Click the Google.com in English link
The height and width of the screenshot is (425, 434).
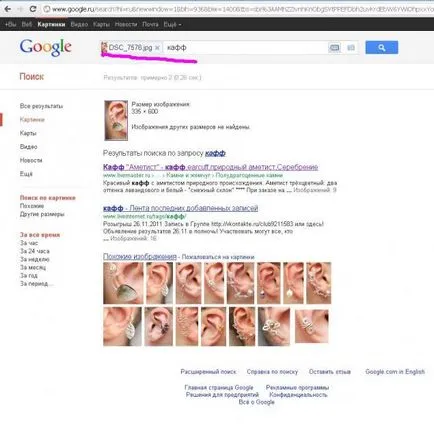[395, 371]
